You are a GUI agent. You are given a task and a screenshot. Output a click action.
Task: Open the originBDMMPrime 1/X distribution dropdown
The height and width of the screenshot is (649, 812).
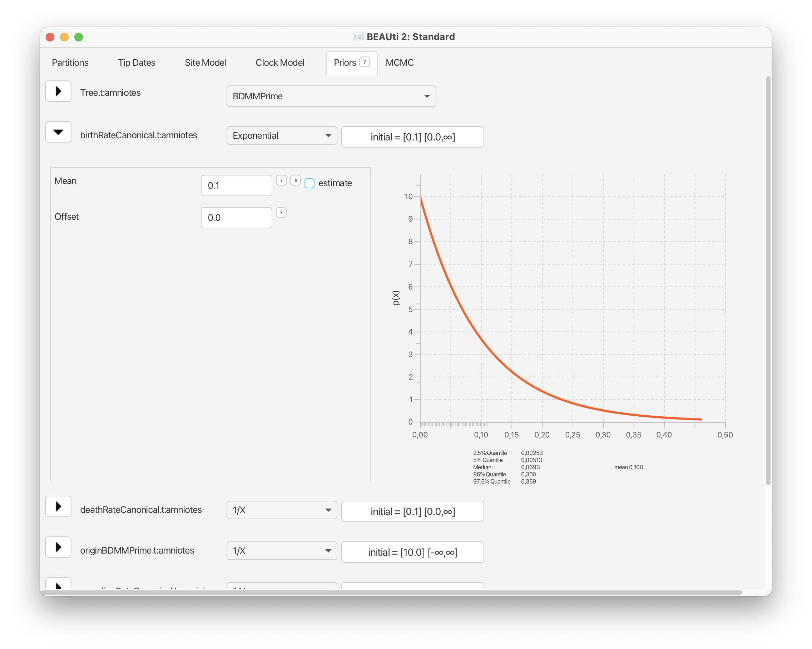pyautogui.click(x=281, y=551)
